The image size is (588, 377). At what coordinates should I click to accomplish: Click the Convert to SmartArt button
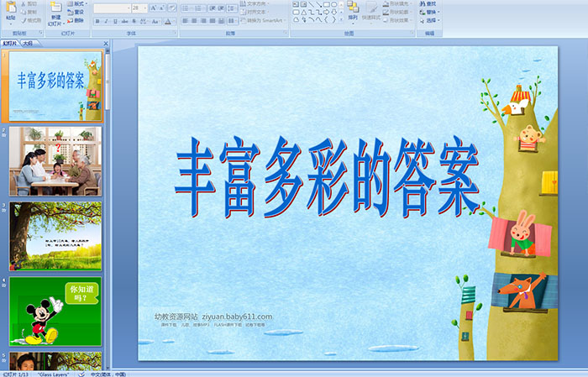pyautogui.click(x=262, y=20)
